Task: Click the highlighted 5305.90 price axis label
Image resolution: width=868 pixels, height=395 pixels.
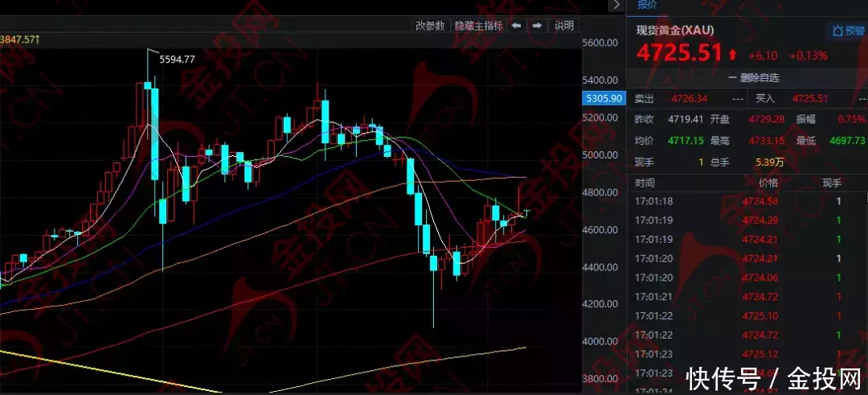Action: coord(603,99)
